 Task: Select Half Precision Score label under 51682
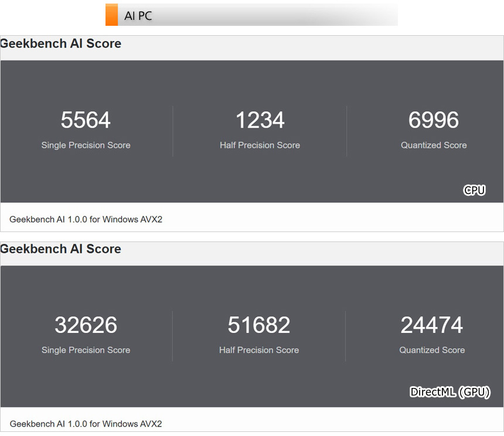pyautogui.click(x=259, y=350)
